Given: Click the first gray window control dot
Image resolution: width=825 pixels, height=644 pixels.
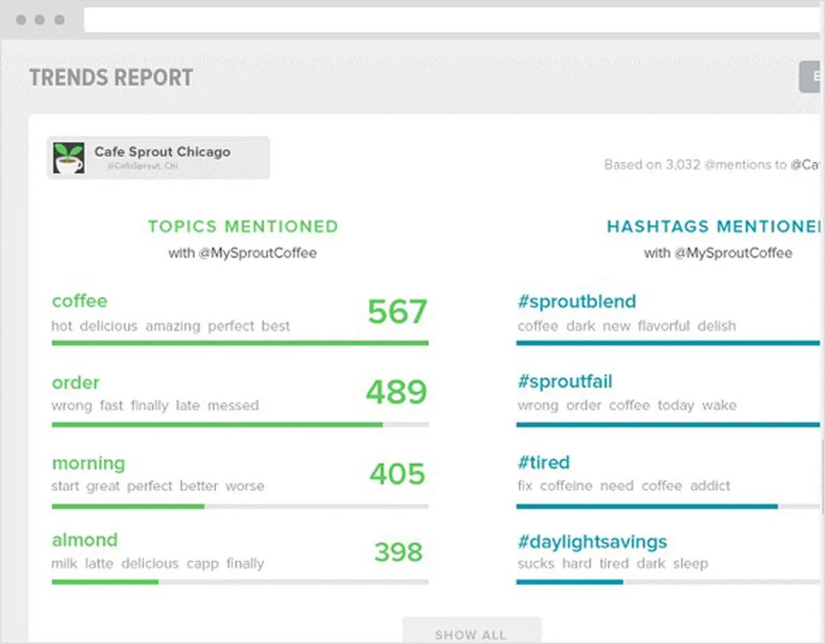Looking at the screenshot, I should click(21, 20).
